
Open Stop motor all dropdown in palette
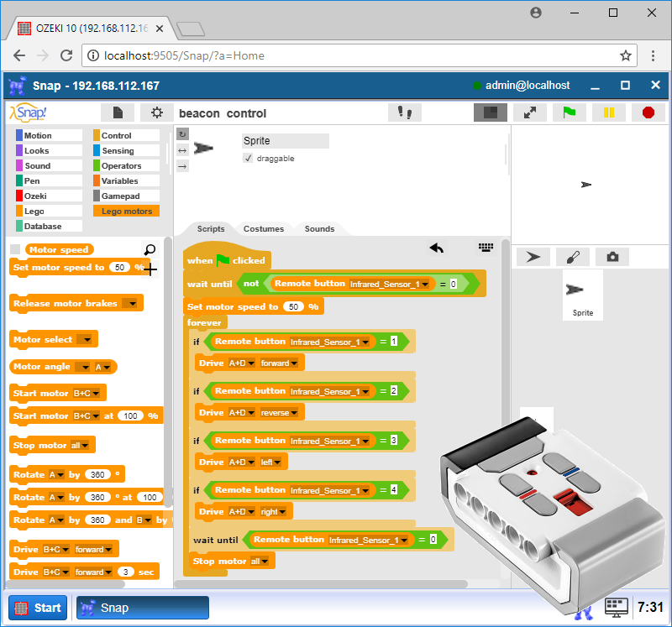79,446
